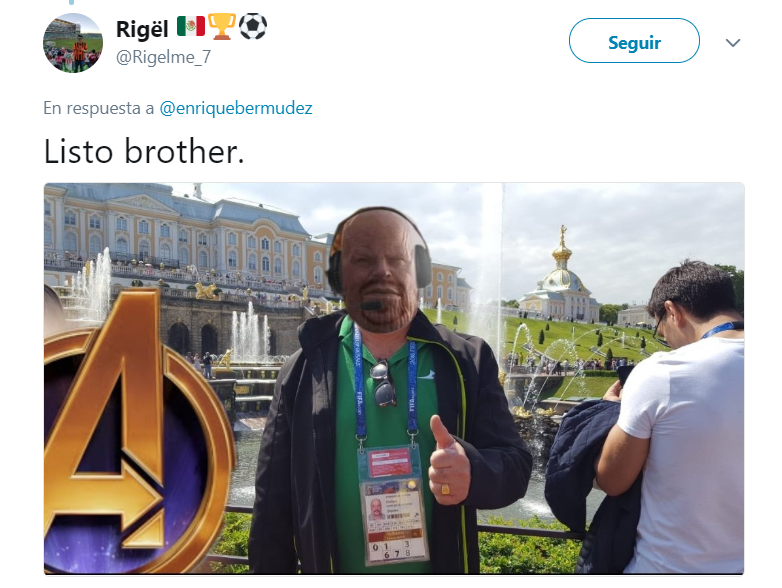Open the @Rigelme_7 handle
The image size is (782, 588).
coord(164,57)
